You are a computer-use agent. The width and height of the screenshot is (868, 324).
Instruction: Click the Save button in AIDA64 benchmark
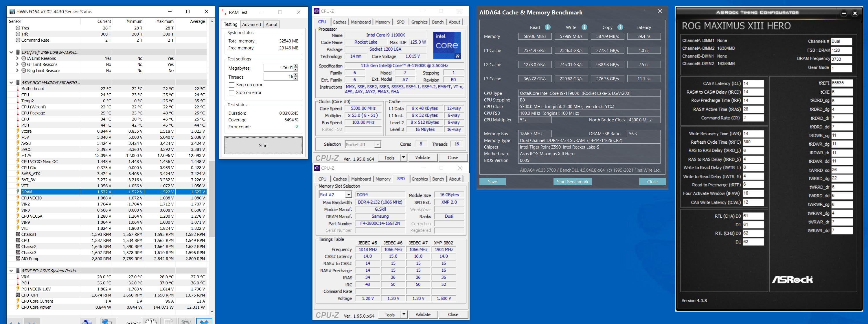point(492,182)
